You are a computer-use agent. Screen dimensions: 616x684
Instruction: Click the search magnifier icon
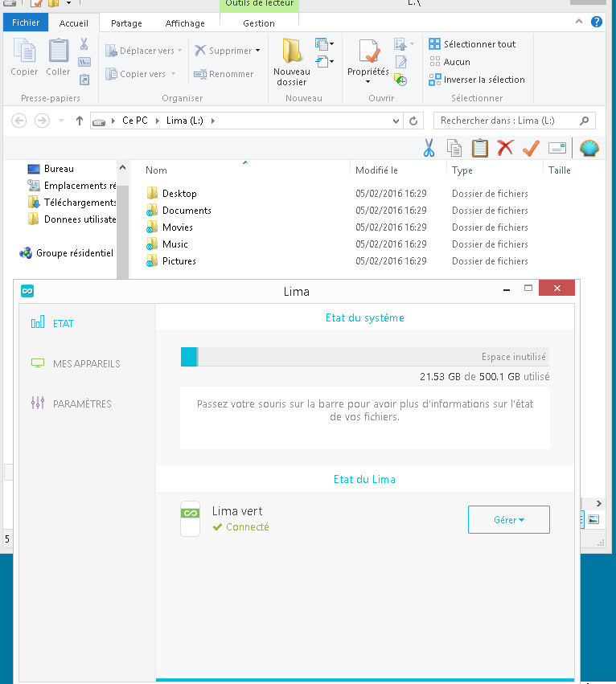click(x=584, y=121)
